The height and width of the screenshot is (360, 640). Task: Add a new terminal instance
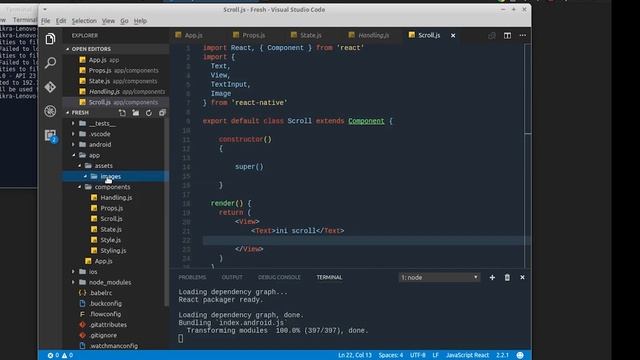tap(492, 278)
